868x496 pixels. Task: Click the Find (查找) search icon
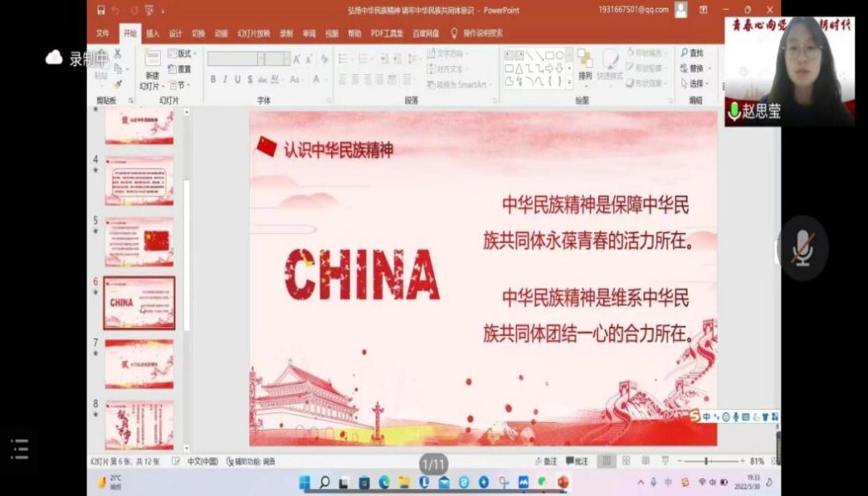click(685, 53)
